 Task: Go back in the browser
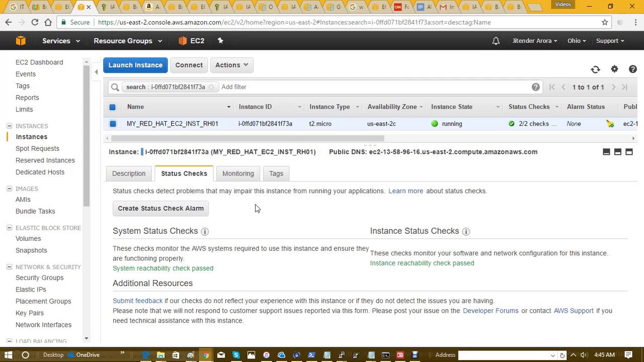point(9,22)
